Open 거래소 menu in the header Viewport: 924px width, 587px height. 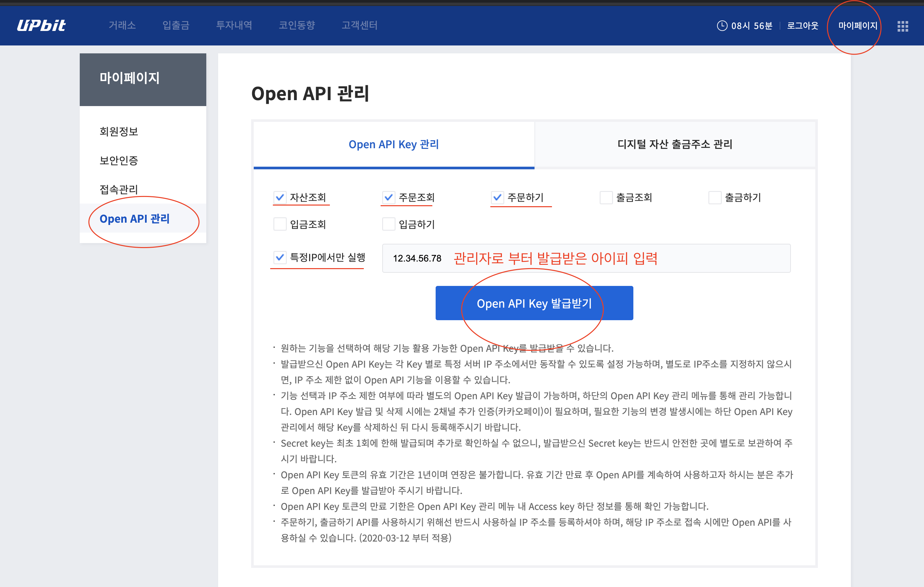(x=122, y=25)
